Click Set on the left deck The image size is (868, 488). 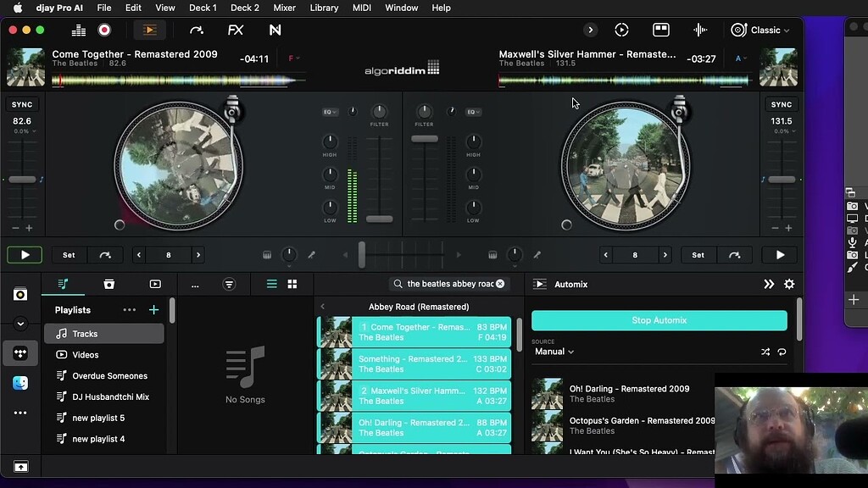pyautogui.click(x=68, y=254)
